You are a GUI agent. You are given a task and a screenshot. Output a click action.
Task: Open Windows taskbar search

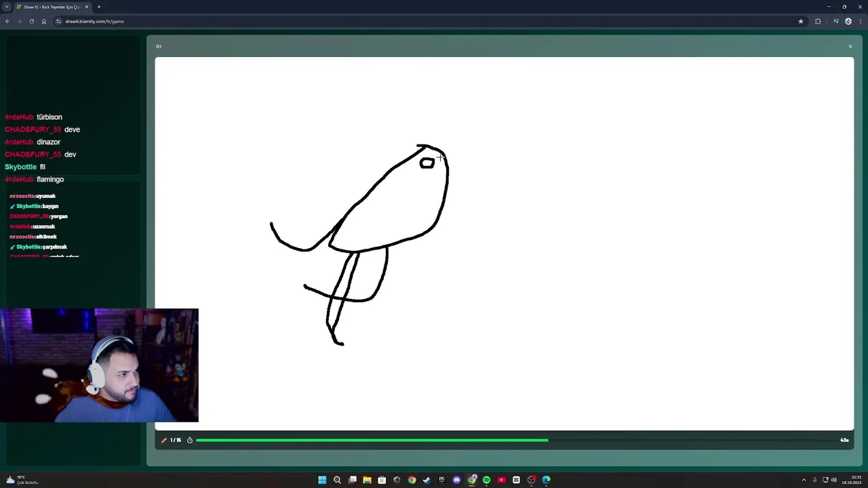point(337,480)
